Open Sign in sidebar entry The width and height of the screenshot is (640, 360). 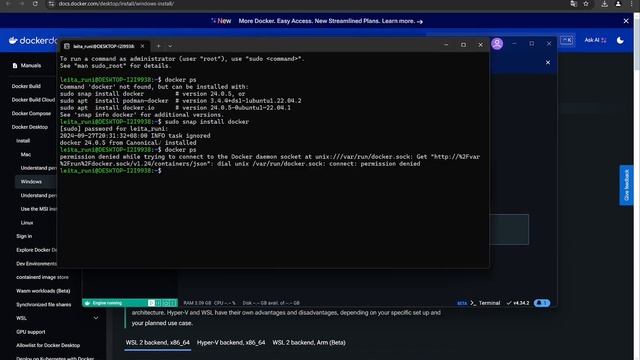24,236
